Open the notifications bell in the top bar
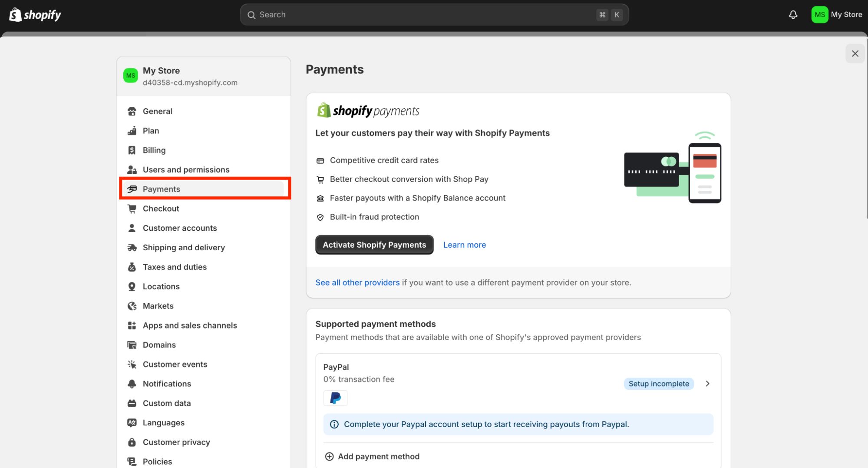Screen dimensions: 868x468 coord(793,14)
